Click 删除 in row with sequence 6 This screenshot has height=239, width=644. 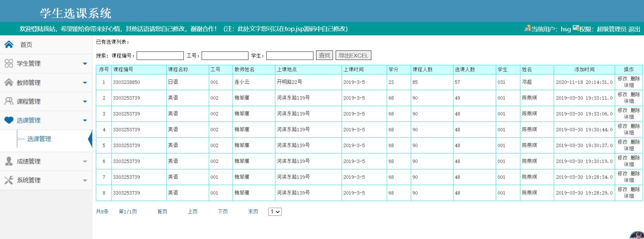pos(635,158)
